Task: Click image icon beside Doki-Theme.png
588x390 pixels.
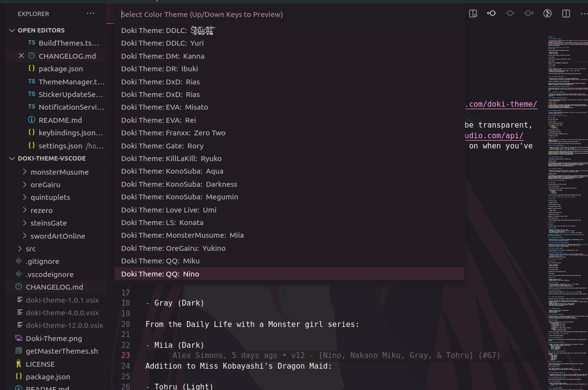Action: tap(19, 338)
